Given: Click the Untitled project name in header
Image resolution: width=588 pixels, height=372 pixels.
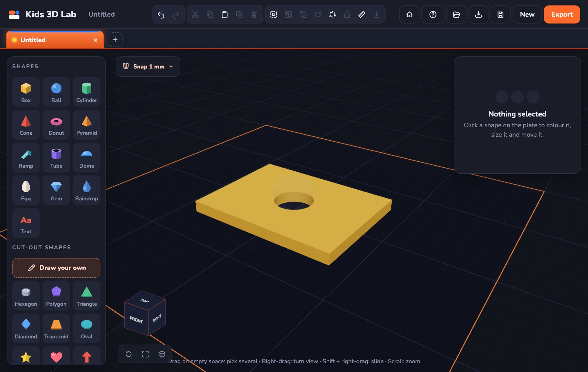Looking at the screenshot, I should click(102, 14).
